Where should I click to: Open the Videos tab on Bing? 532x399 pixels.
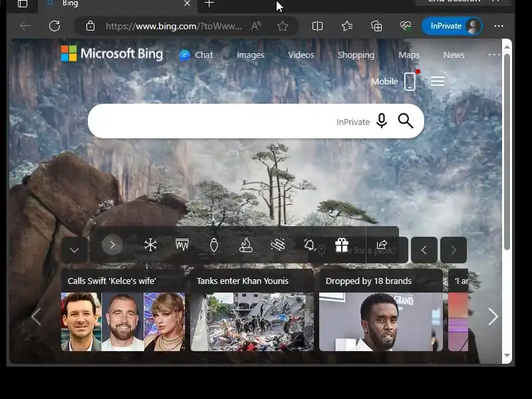coord(301,55)
